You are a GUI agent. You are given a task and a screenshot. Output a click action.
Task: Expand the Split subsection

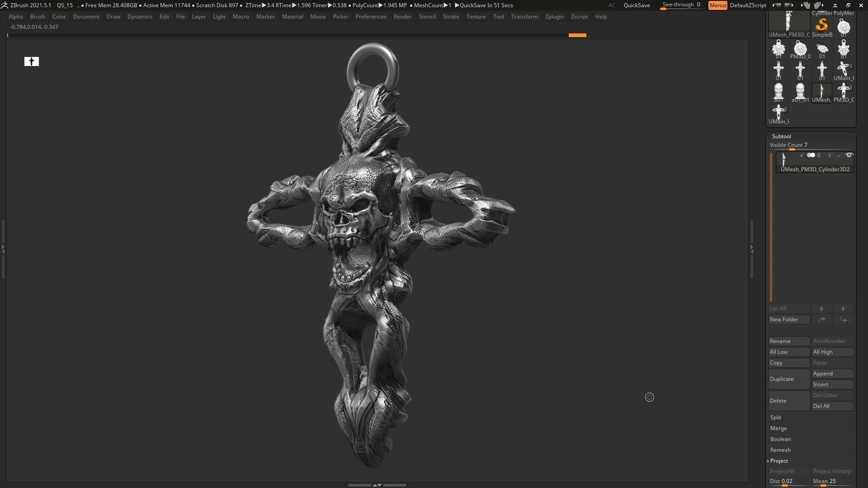point(776,418)
